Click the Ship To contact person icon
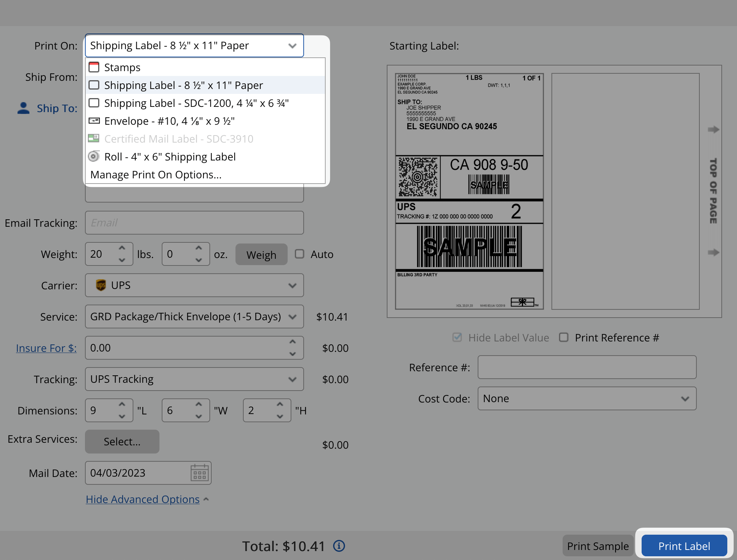 pos(23,108)
